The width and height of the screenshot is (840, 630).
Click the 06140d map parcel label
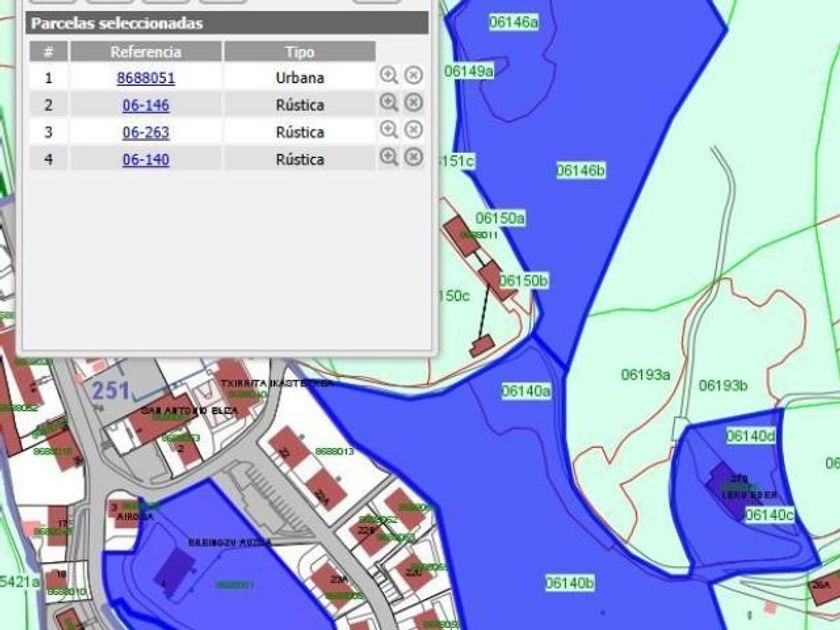click(x=750, y=436)
